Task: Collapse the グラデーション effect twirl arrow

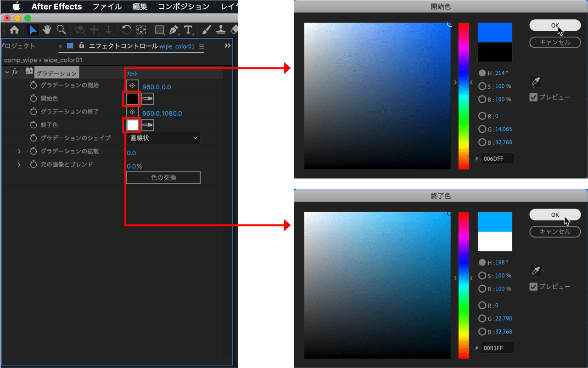Action: [7, 72]
